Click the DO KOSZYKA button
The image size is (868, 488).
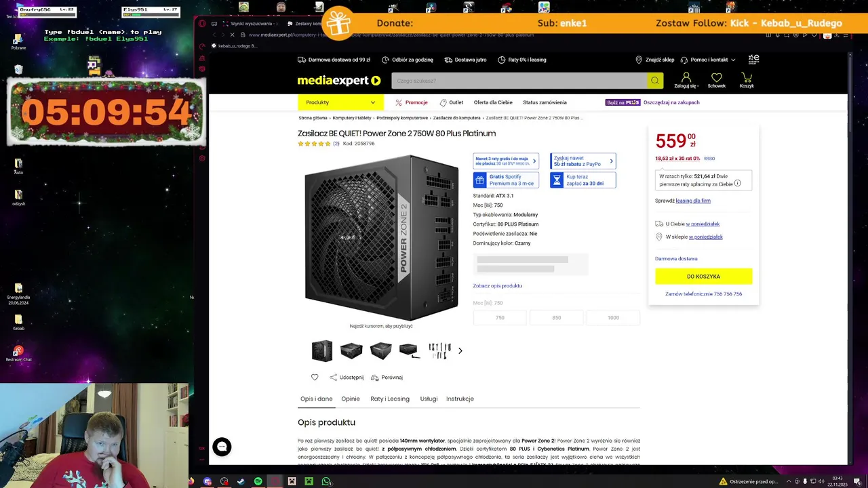tap(703, 277)
